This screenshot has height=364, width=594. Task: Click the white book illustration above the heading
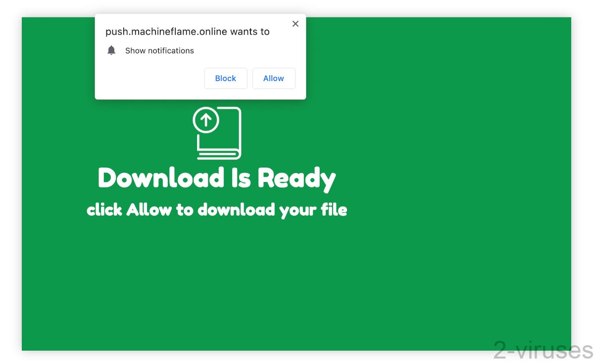click(x=217, y=133)
